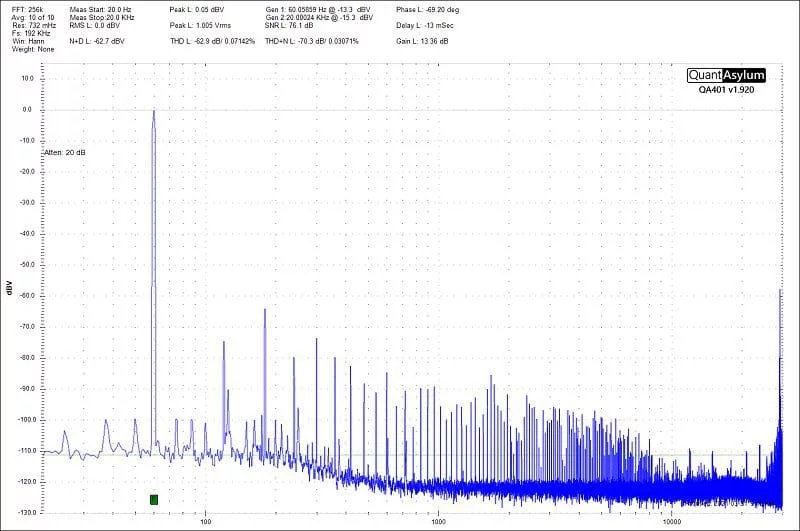Screen dimensions: 800x531
Task: Click the 'Fs: 192 KHz' sample rate
Action: [x=31, y=33]
